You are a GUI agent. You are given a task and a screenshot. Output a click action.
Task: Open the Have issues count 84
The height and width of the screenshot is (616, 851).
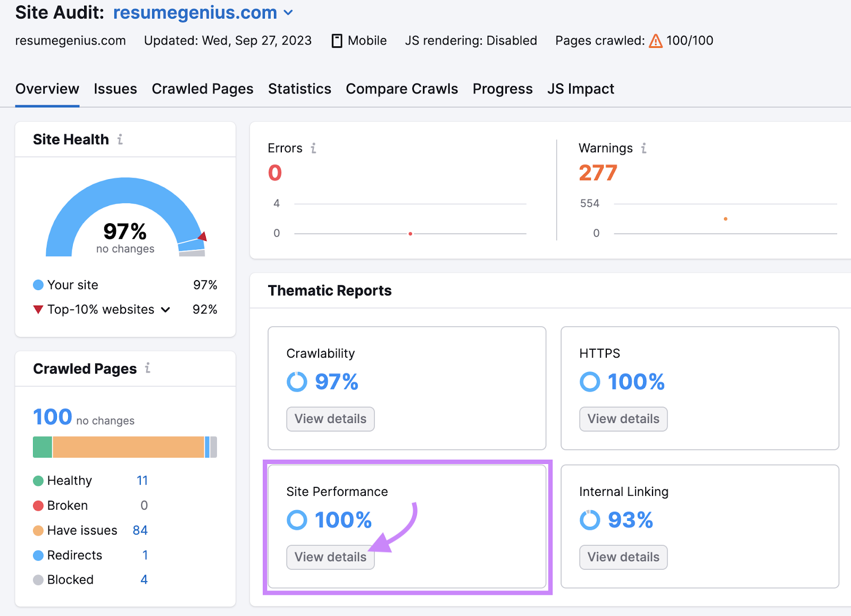point(140,530)
